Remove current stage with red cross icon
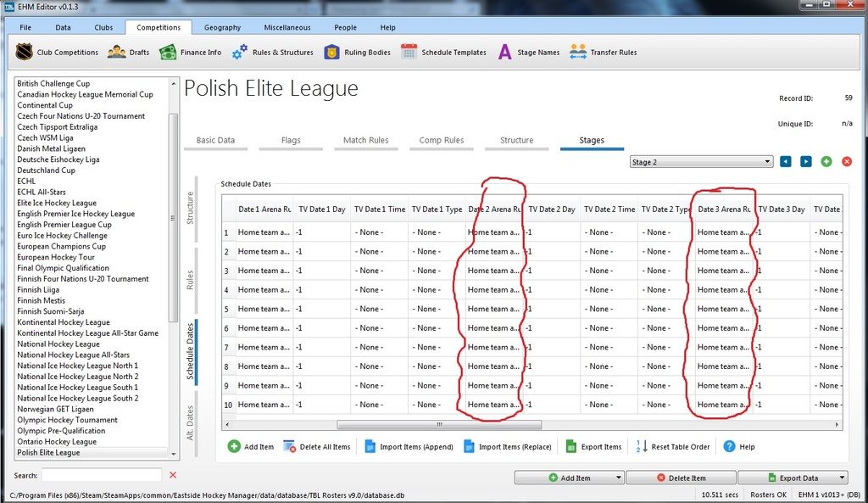868x503 pixels. point(847,162)
